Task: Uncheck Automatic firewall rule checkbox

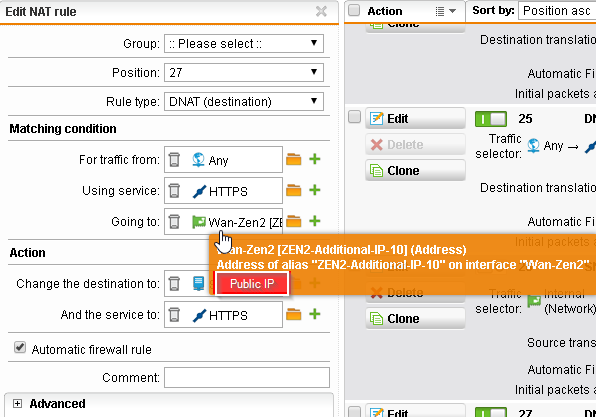Action: coord(20,347)
